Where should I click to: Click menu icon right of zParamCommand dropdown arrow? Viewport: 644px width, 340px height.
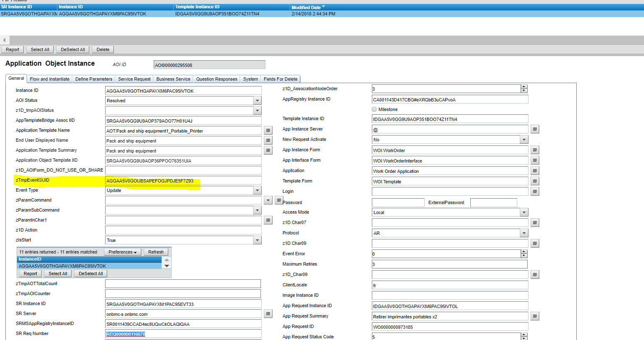point(279,200)
